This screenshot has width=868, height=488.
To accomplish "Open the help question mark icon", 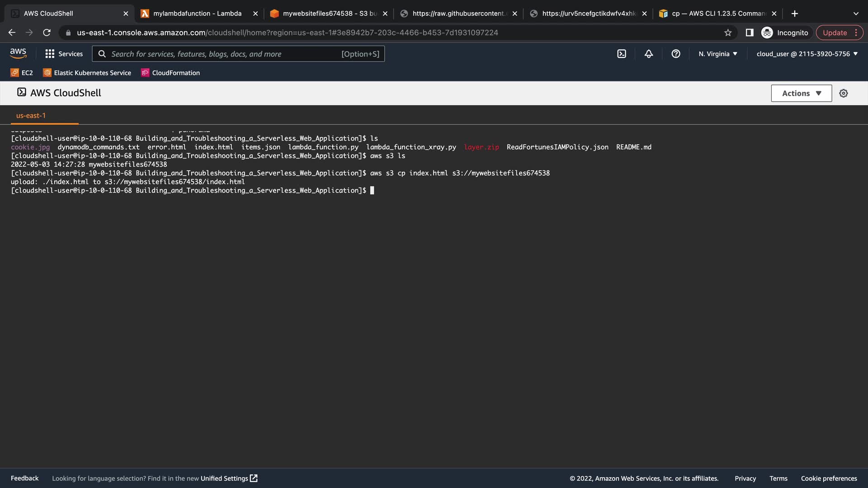I will (676, 54).
